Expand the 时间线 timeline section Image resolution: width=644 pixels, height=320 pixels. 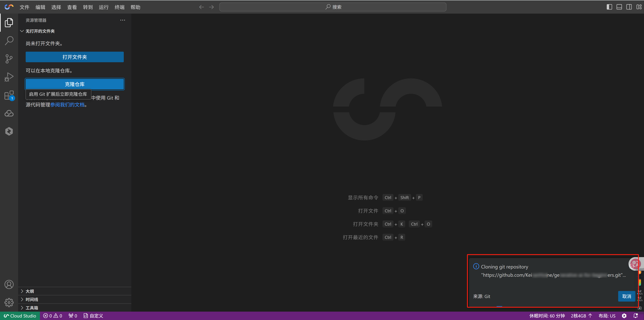tap(32, 300)
